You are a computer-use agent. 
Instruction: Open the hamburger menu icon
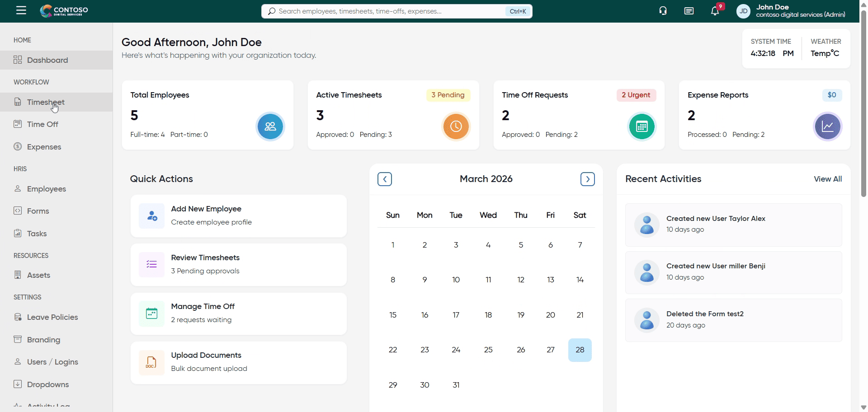(x=21, y=10)
